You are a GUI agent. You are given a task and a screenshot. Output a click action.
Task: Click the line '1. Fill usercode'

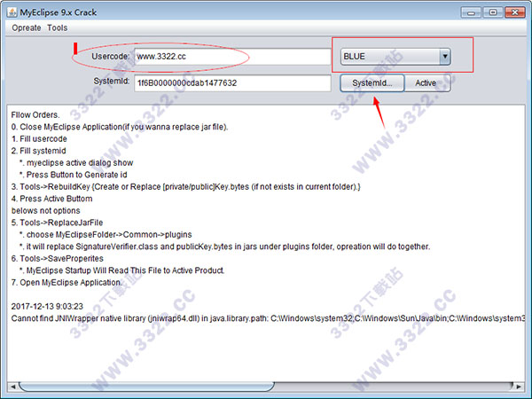pos(39,139)
